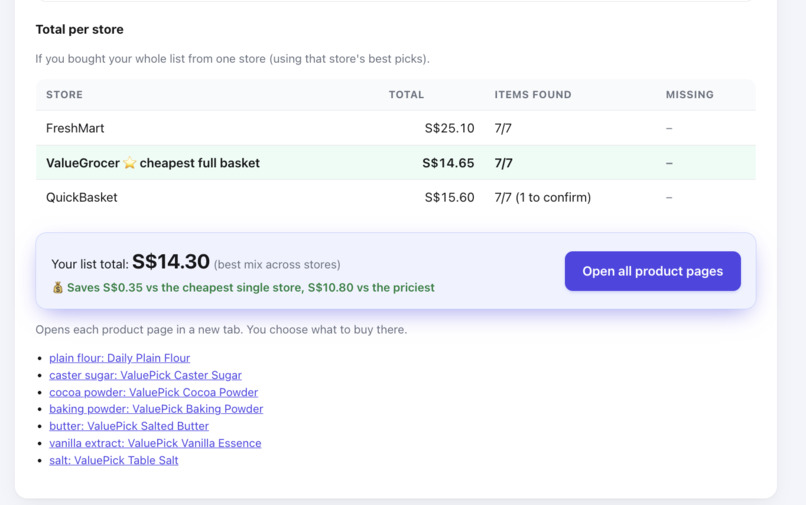The height and width of the screenshot is (505, 806).
Task: Open the plain flour: Daily Plain Flour link
Action: 119,358
